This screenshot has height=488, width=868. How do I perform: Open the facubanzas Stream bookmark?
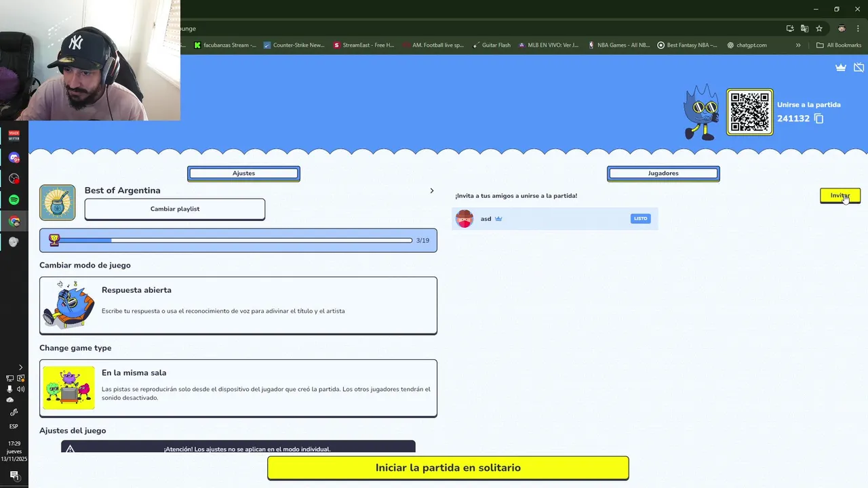point(225,45)
